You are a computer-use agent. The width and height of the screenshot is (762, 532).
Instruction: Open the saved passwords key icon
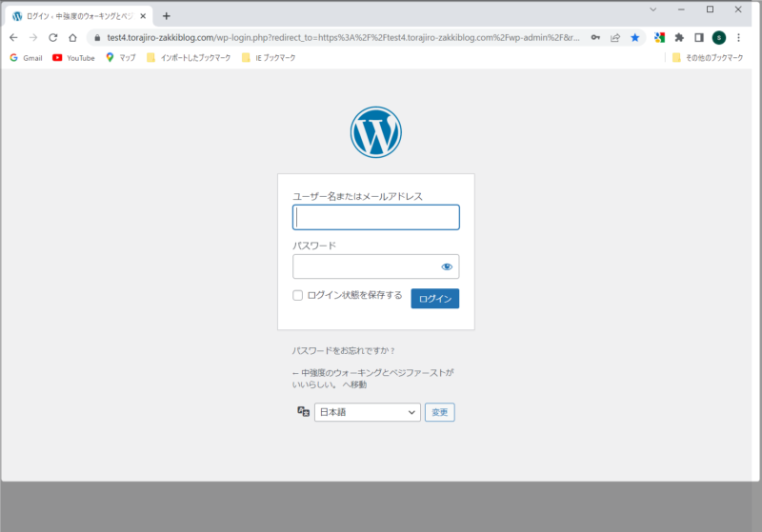tap(595, 37)
